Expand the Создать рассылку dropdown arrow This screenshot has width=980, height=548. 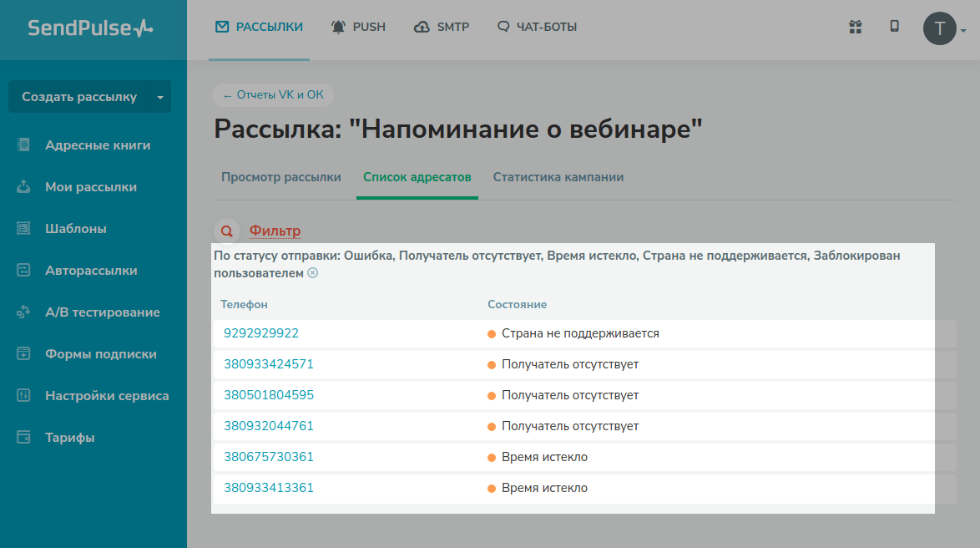160,97
